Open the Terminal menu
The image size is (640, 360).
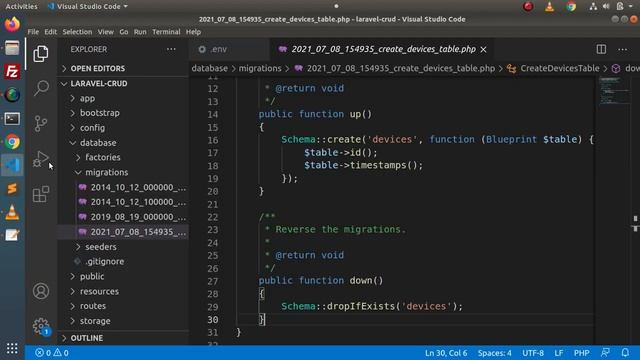coord(166,32)
